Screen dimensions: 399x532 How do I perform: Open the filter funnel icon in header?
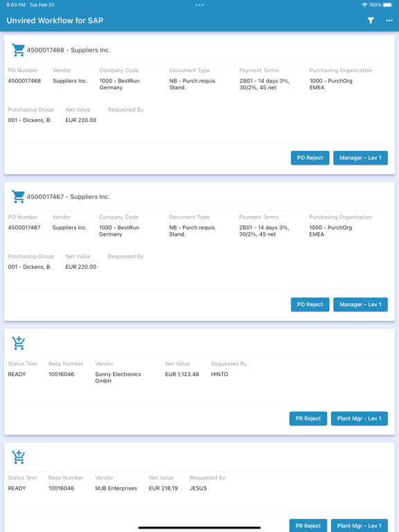[x=371, y=21]
